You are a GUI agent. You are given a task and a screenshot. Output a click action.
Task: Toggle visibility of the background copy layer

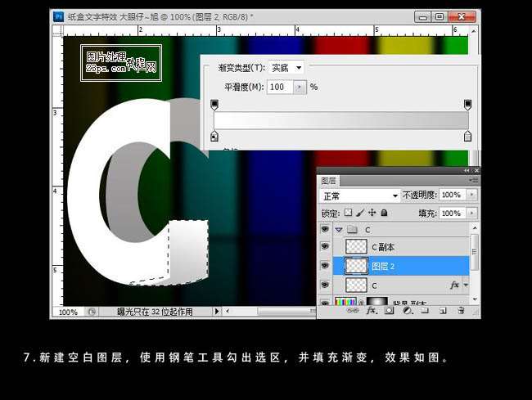coord(325,302)
